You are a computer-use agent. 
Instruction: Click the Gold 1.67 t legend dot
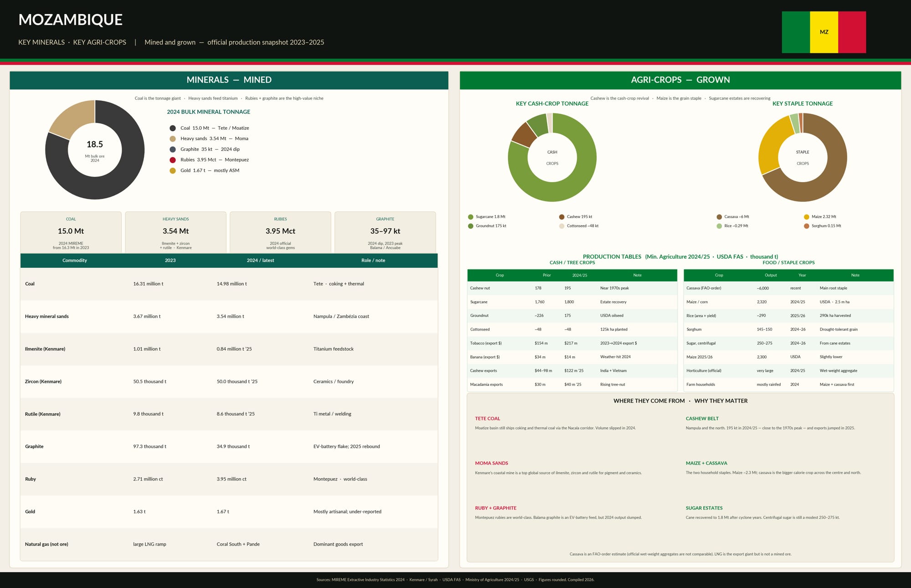tap(173, 171)
